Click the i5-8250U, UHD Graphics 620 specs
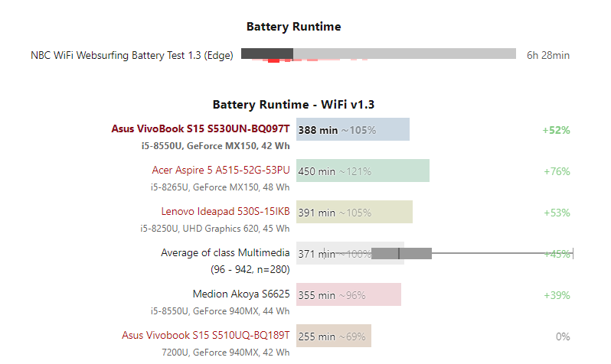This screenshot has height=364, width=611. pos(215,229)
